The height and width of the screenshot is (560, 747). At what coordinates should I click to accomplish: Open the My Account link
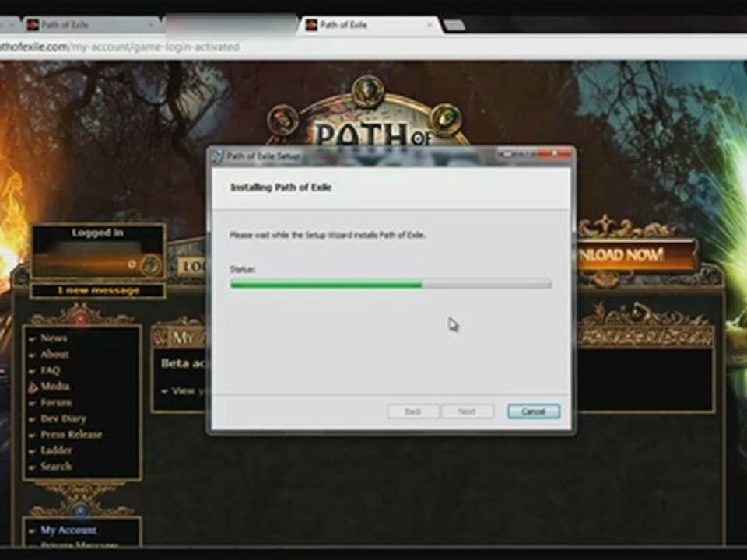click(68, 530)
